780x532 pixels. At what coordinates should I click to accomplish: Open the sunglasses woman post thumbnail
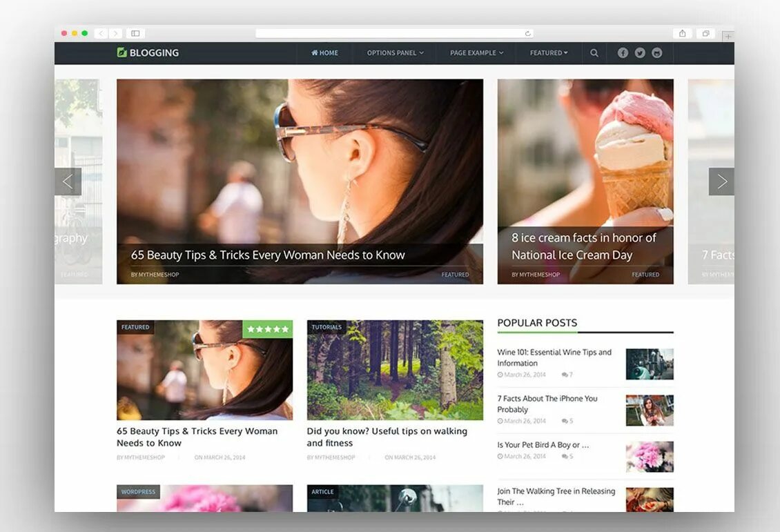coord(204,370)
